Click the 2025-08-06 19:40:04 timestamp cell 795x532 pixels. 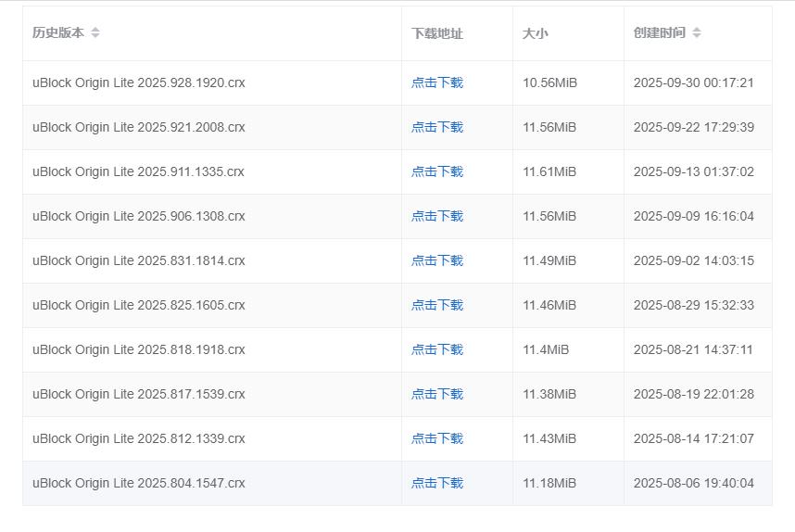(x=693, y=483)
